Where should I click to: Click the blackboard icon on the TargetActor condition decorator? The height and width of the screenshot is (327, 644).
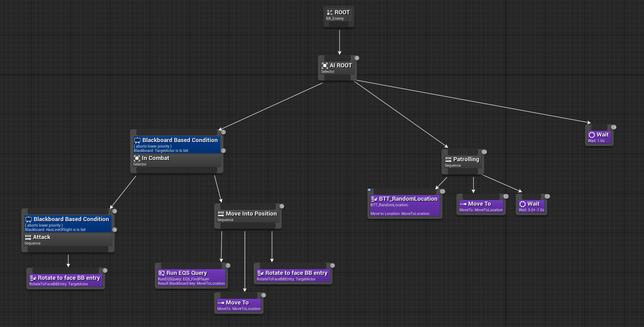[x=137, y=140]
